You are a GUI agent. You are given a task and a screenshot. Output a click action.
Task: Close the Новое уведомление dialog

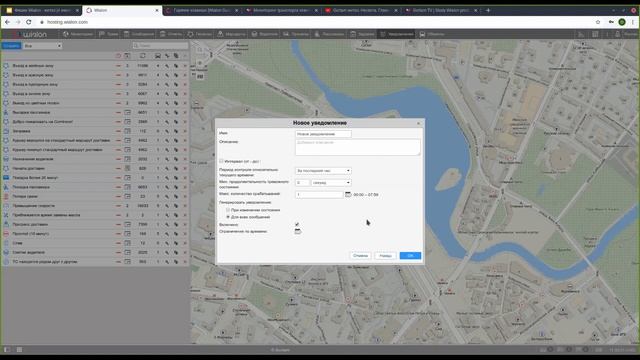tap(418, 123)
